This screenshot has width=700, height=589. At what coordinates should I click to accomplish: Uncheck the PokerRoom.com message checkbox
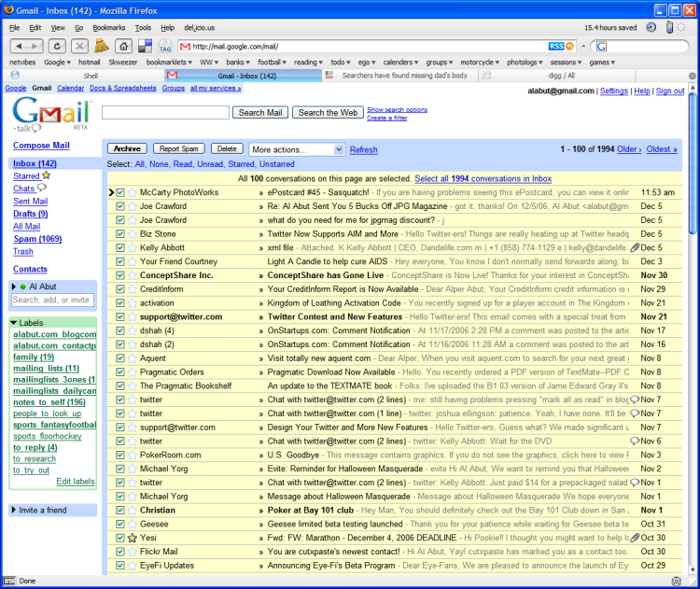(120, 455)
